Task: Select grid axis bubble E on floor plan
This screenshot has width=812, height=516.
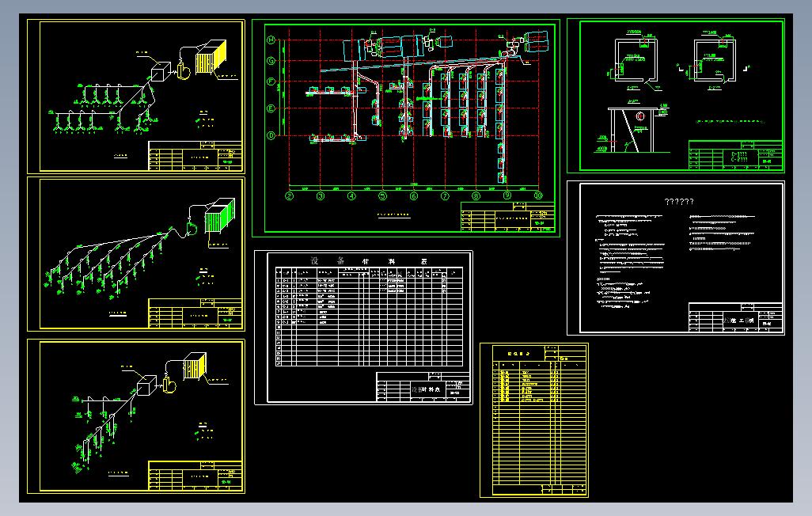Action: point(271,108)
